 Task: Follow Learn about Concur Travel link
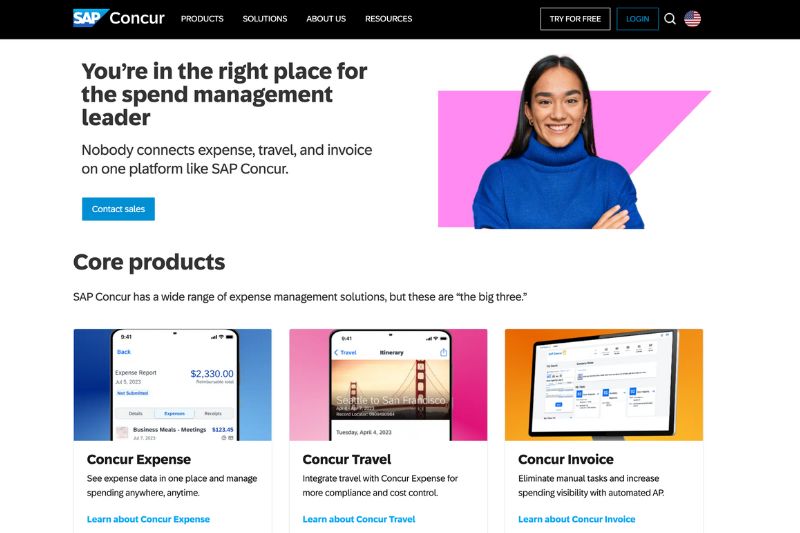pos(359,519)
